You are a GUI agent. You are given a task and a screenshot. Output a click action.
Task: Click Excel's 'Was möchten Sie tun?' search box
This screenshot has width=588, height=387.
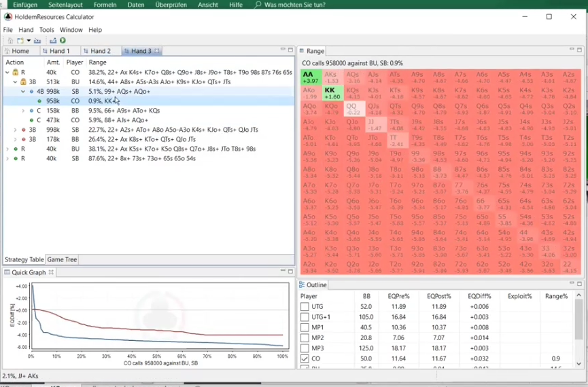point(290,5)
